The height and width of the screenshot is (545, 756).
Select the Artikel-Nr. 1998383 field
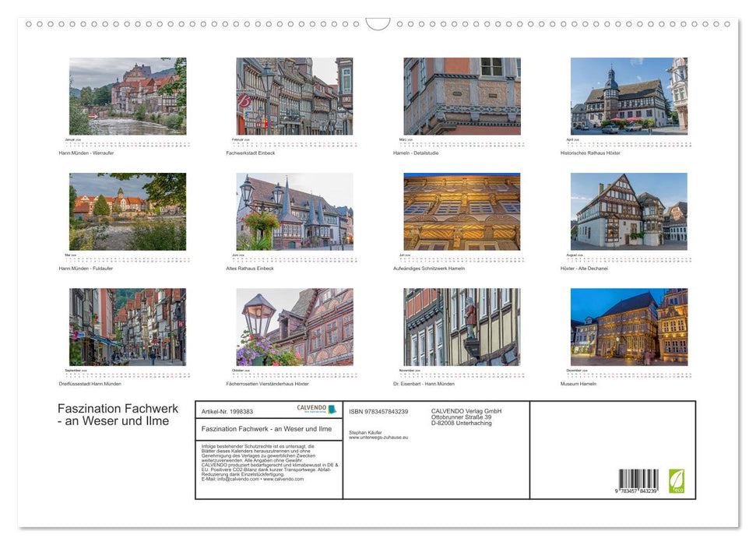click(x=226, y=411)
